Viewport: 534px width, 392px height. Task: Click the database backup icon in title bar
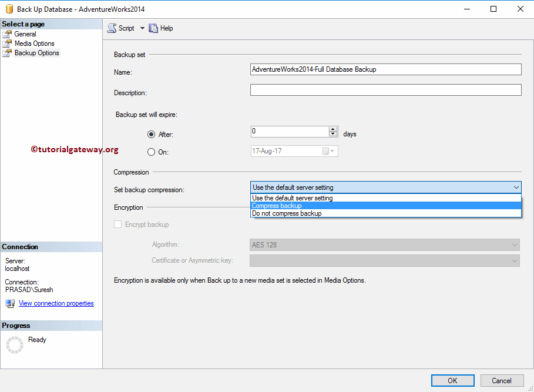pos(8,9)
